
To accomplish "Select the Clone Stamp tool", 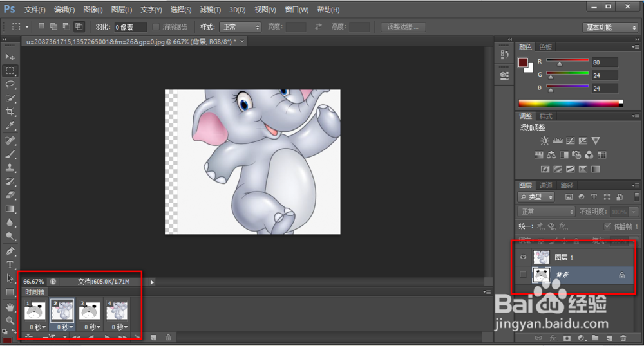I will click(10, 168).
